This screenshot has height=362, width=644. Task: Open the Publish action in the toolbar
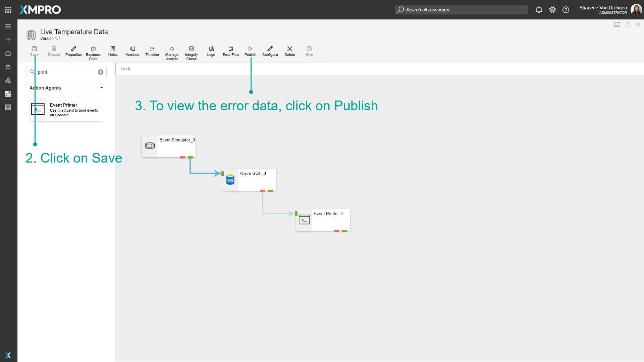(x=250, y=51)
